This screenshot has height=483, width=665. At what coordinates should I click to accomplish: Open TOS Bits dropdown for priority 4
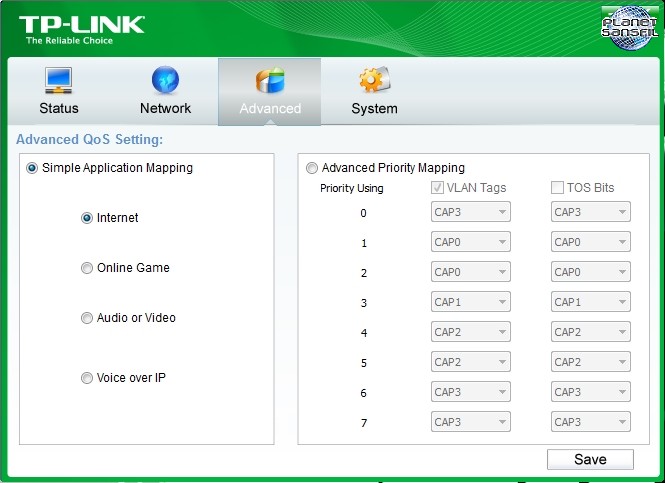[x=591, y=332]
